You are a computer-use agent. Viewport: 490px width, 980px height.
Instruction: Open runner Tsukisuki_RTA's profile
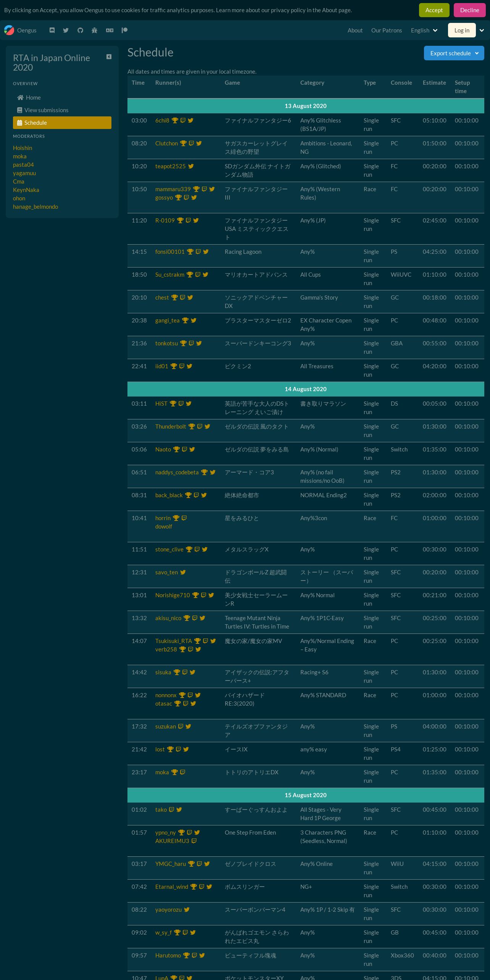click(174, 641)
